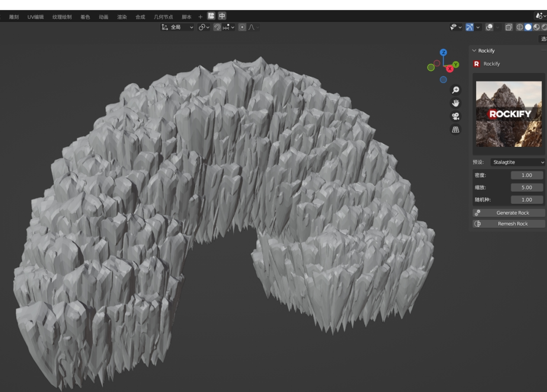547x392 pixels.
Task: Open the Stalagtite preset dropdown
Action: tap(518, 162)
